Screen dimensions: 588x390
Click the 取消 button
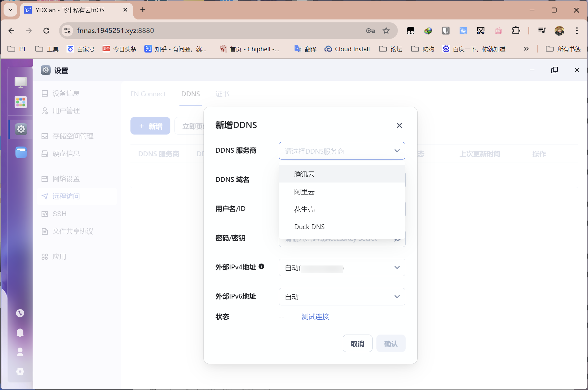click(x=357, y=343)
